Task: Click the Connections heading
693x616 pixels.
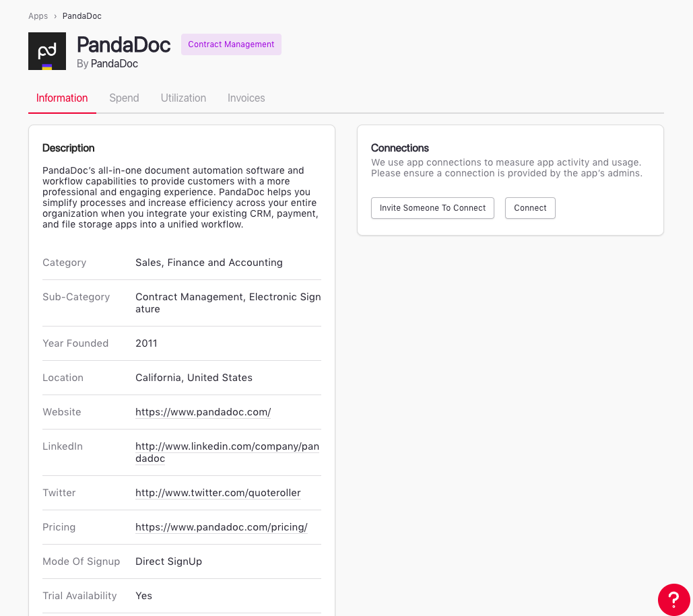Action: coord(400,148)
